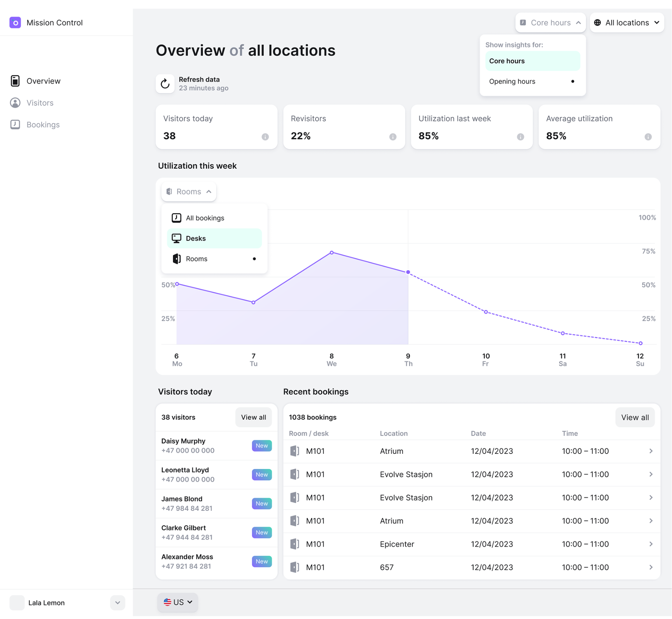Screen dimensions: 672x619
Task: Select Rooms in the utilization filter list
Action: [x=214, y=259]
